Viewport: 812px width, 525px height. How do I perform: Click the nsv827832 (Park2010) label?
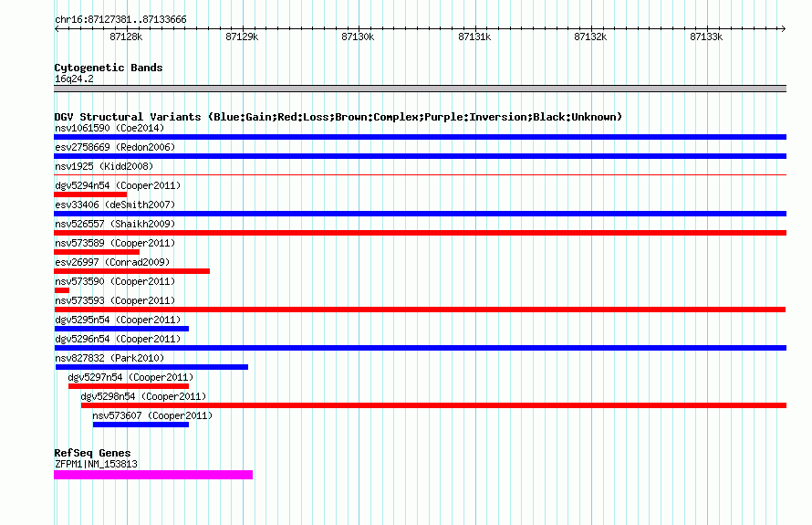pos(109,358)
